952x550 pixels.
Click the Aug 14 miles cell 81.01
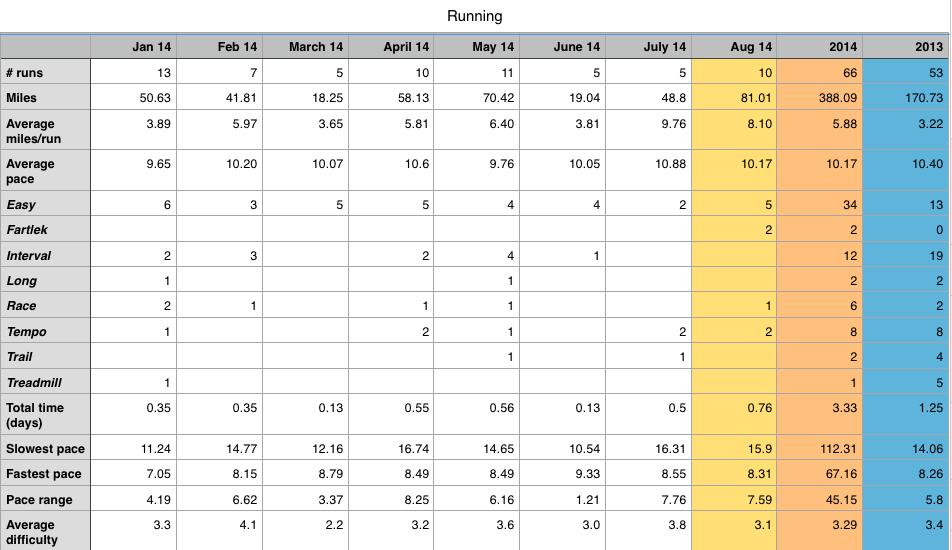click(734, 97)
